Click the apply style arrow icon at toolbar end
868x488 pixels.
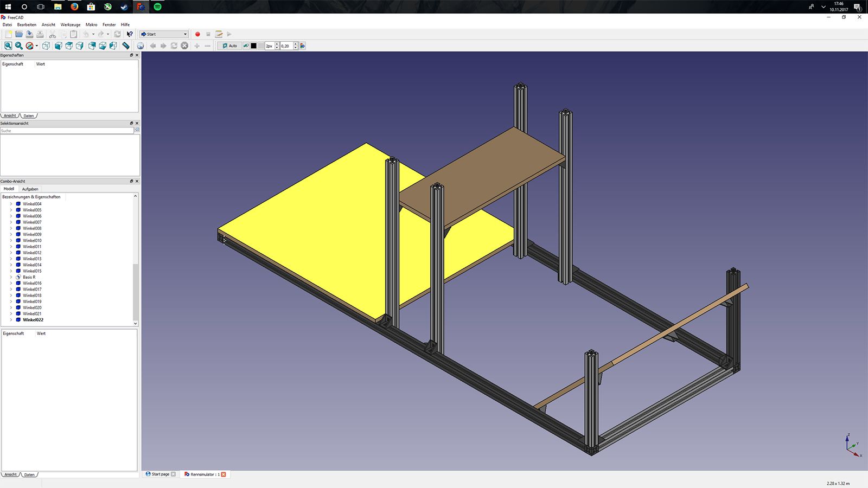[x=302, y=46]
